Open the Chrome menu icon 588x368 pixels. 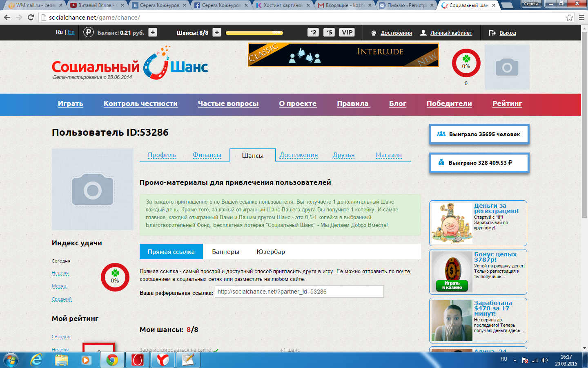click(581, 17)
